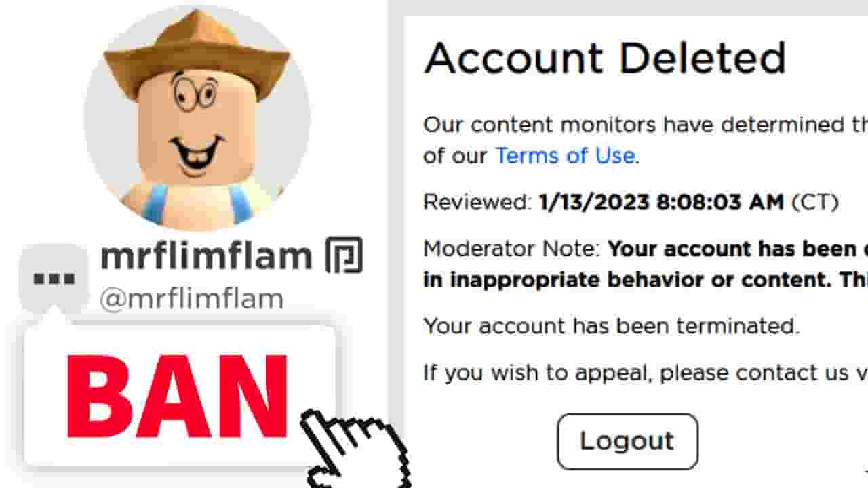Screen dimensions: 868x488
Task: Click the Logout button
Action: click(627, 441)
